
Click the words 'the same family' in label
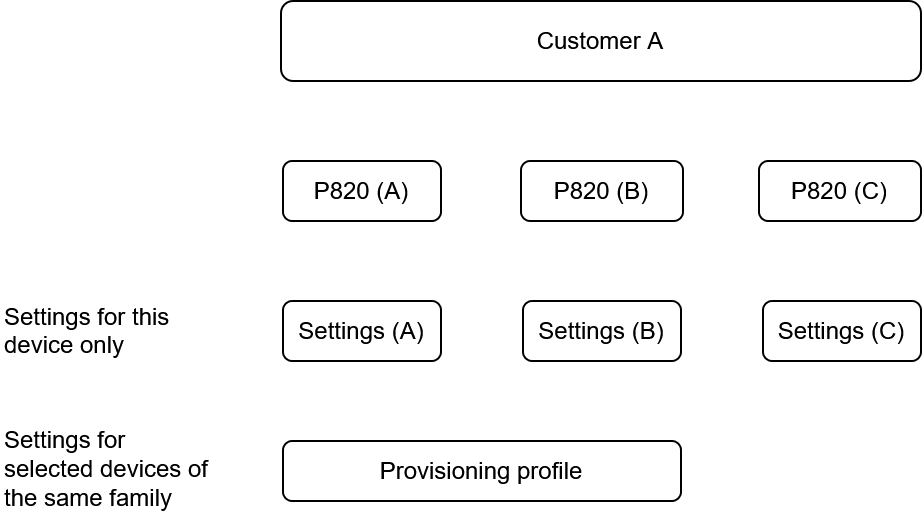click(x=88, y=498)
